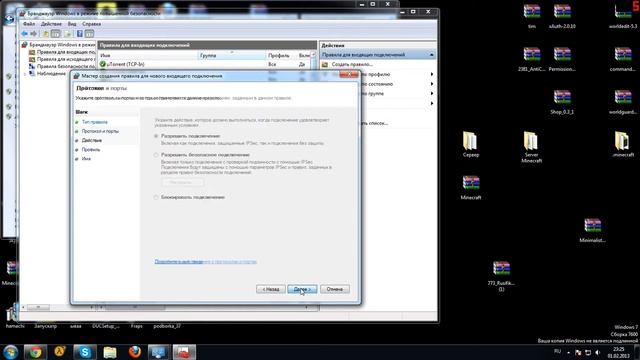Select the .minecraft folder on the desktop
The height and width of the screenshot is (360, 640).
pos(623,144)
